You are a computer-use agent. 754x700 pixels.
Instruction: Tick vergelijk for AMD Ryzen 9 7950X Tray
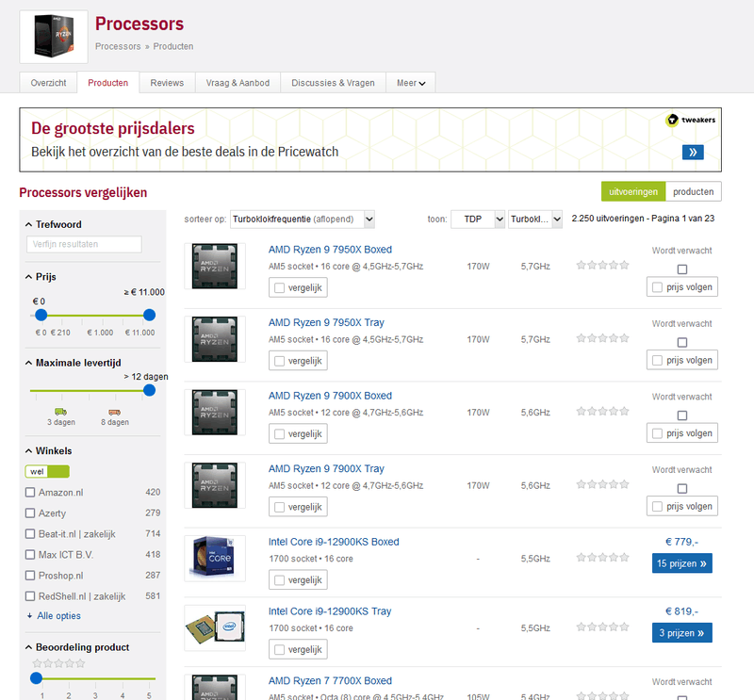tap(298, 361)
